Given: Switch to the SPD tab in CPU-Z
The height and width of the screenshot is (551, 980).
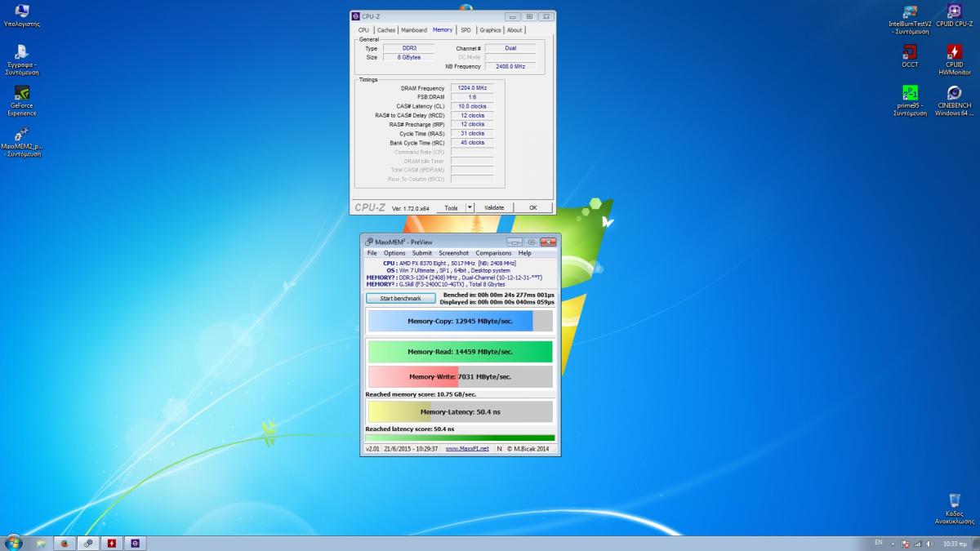Looking at the screenshot, I should click(465, 30).
